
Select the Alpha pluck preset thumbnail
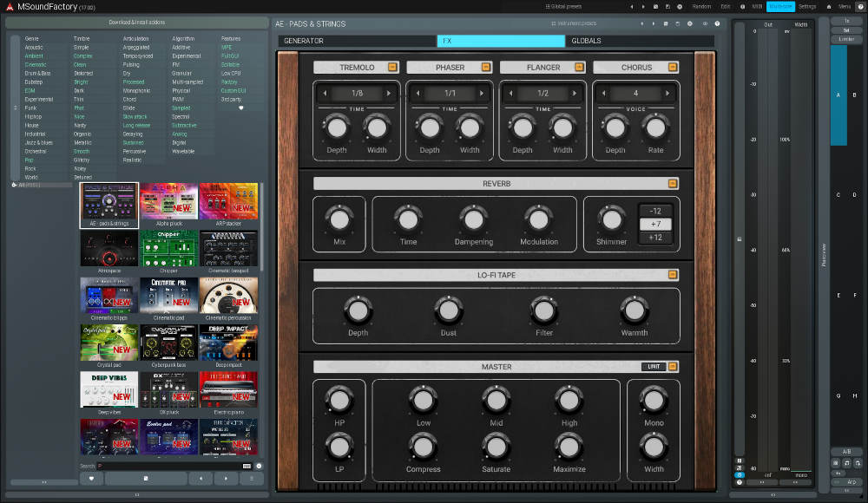click(x=168, y=205)
